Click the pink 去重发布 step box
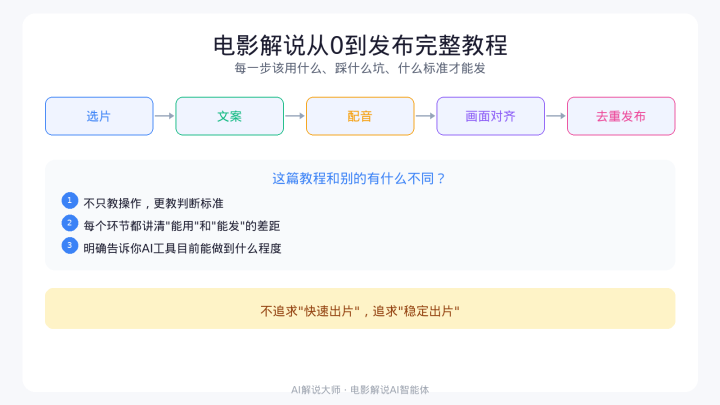This screenshot has height=405, width=720. tap(621, 116)
